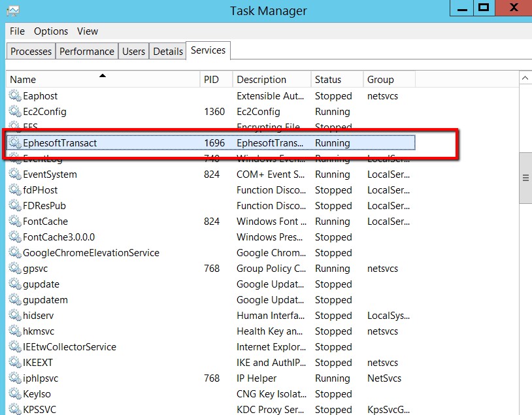Viewport: 532px width, 415px height.
Task: Click the 'NetSvcs' group of iphlpsvc
Action: tap(384, 378)
